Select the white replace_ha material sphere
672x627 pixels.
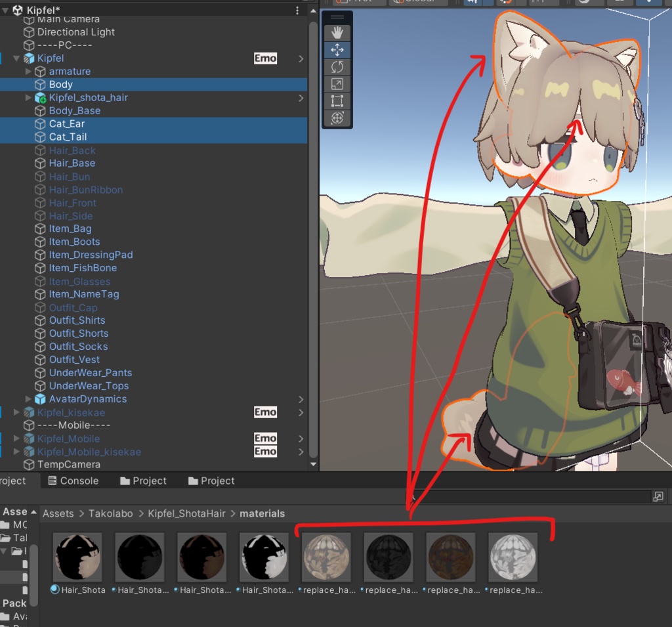pos(513,557)
